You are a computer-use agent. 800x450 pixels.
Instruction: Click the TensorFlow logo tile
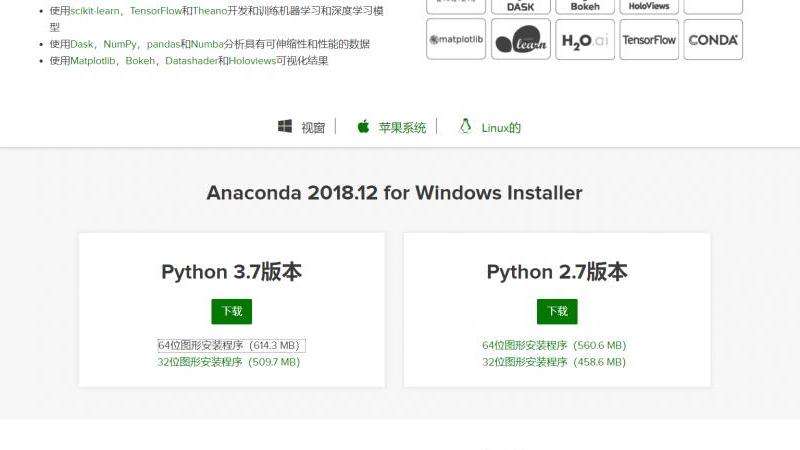649,39
